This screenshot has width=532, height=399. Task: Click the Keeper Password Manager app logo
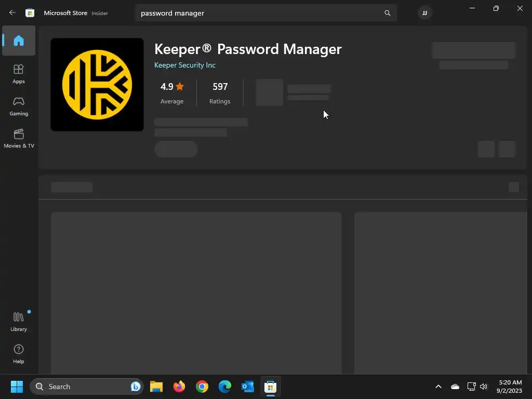pos(97,85)
